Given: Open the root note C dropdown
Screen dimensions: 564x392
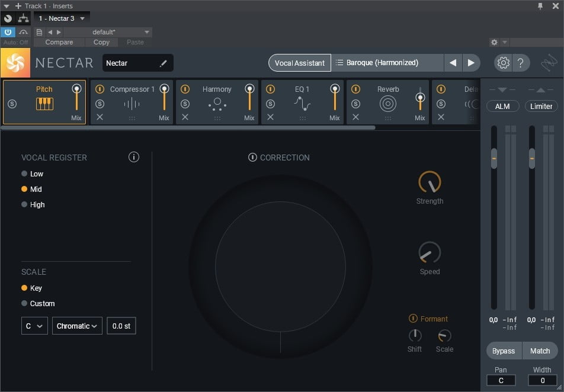Looking at the screenshot, I should (34, 326).
